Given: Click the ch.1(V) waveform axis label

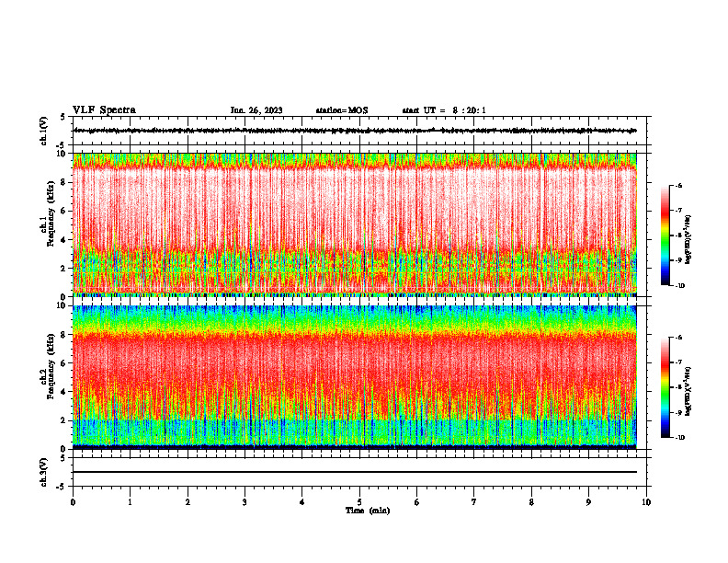Looking at the screenshot, I should (x=43, y=131).
